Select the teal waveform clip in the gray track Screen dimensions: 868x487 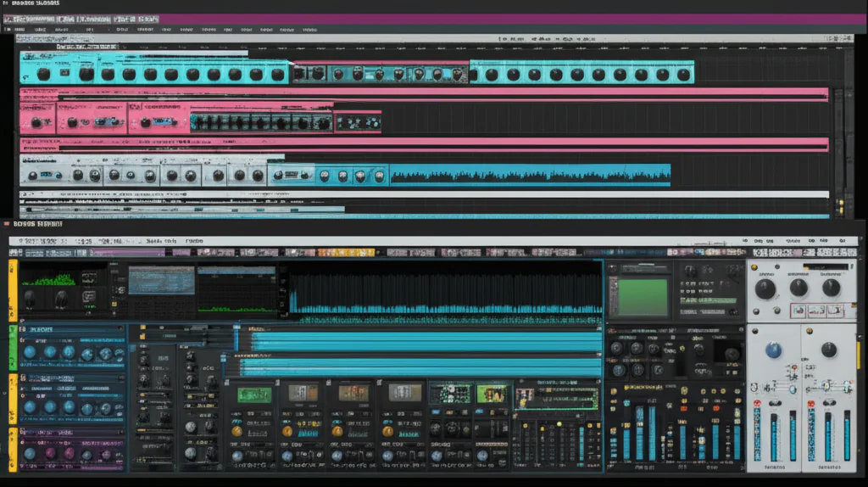point(531,175)
